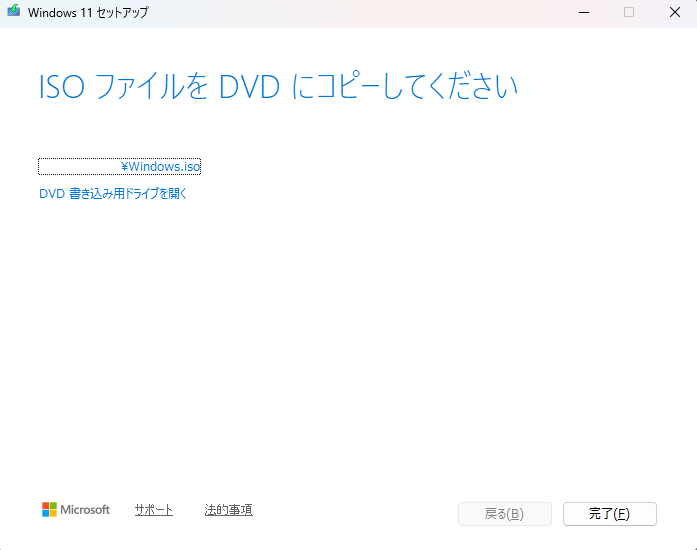Click the word DVD in the burner link
Screen dimensions: 697x550
[52, 194]
